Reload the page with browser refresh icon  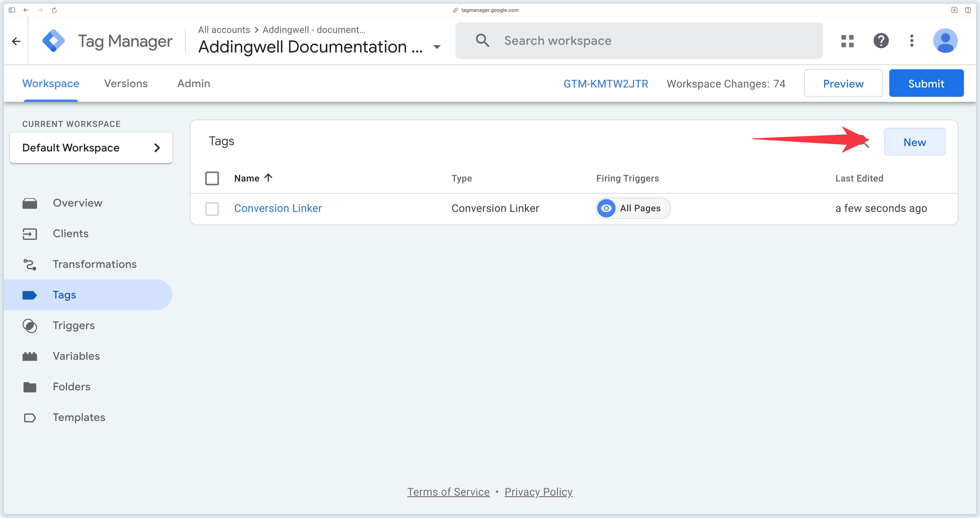54,10
